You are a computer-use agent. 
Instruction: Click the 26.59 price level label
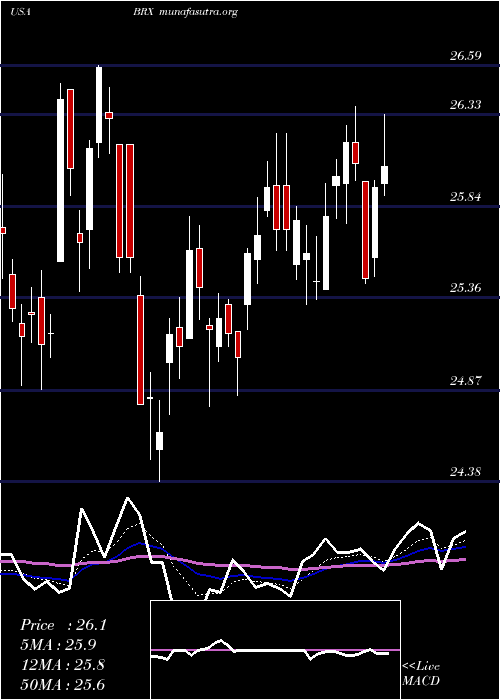point(466,56)
